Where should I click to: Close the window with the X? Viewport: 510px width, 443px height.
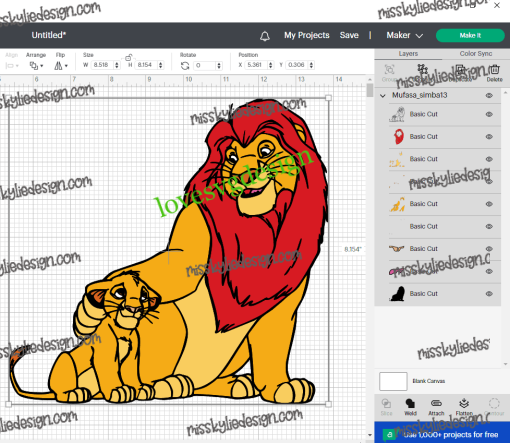[497, 5]
